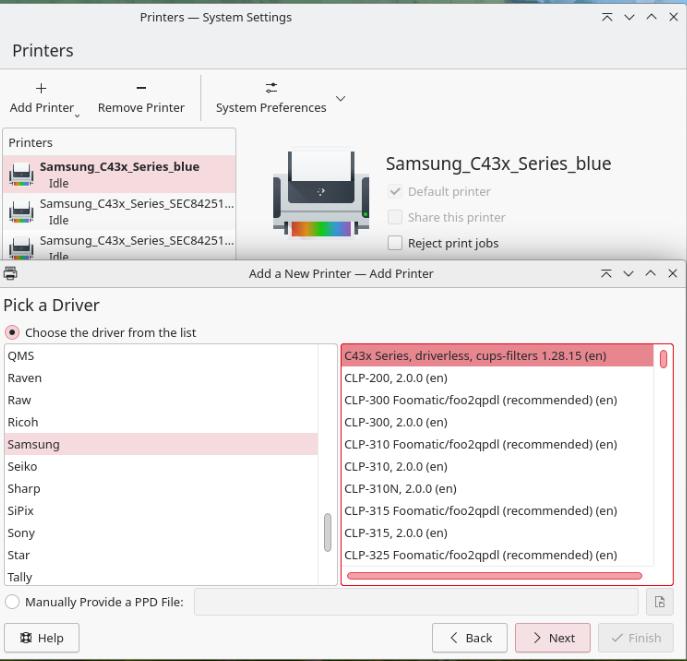Viewport: 687px width, 661px height.
Task: Select Star manufacturer
Action: [x=161, y=555]
